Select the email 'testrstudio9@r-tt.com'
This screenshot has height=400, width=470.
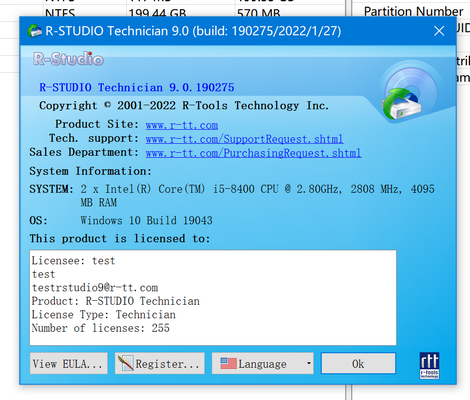click(x=95, y=288)
